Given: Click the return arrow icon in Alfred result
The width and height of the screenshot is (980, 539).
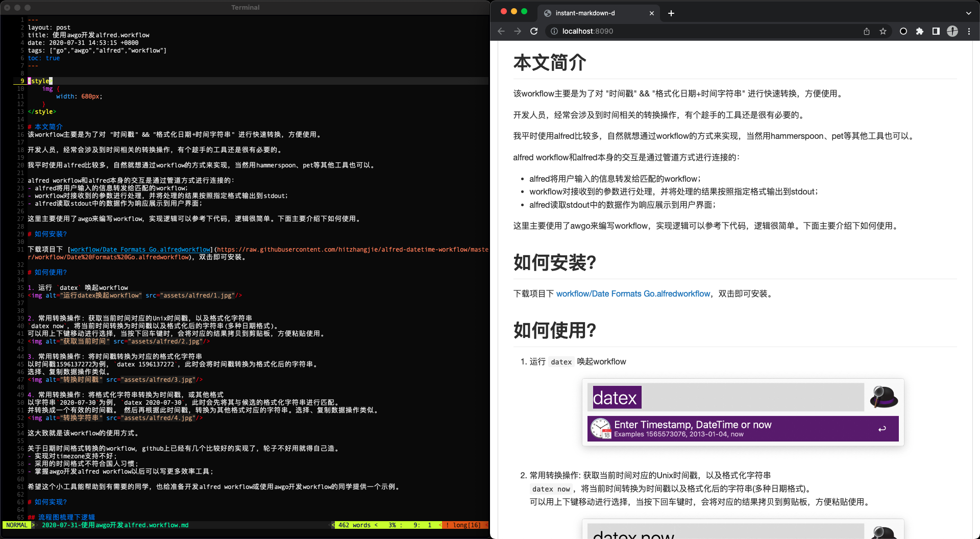Looking at the screenshot, I should tap(882, 429).
